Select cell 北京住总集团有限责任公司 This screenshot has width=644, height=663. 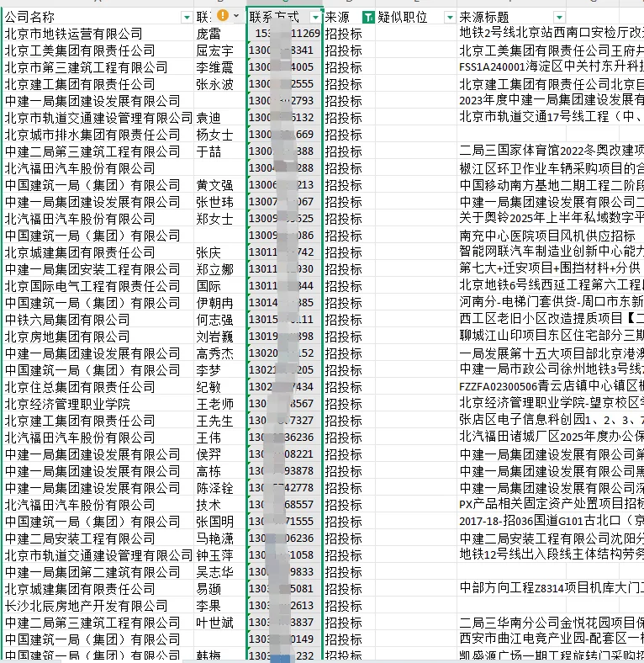click(98, 387)
